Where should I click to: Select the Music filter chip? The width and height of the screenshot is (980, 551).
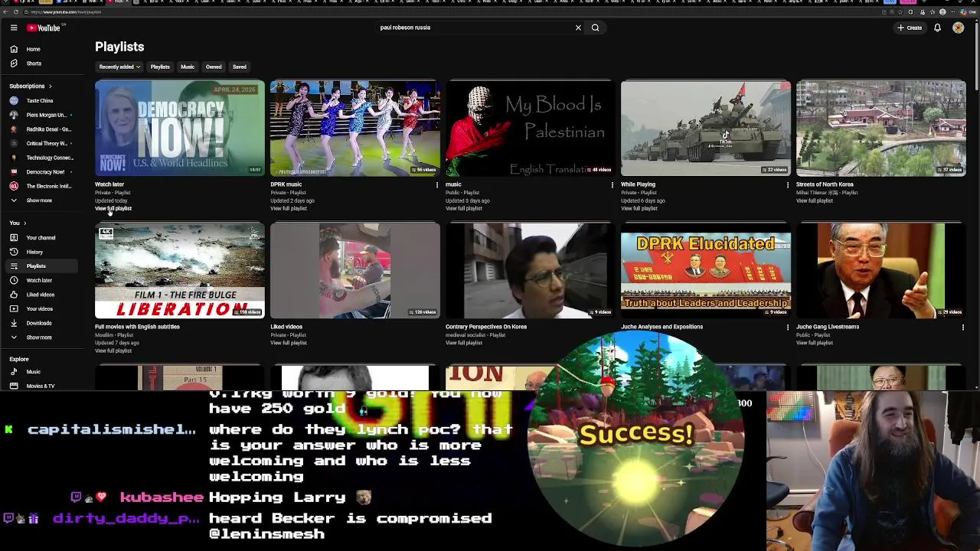188,67
